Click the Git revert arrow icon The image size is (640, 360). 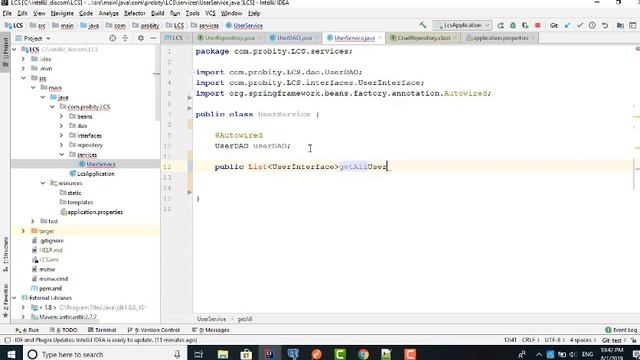click(x=605, y=25)
